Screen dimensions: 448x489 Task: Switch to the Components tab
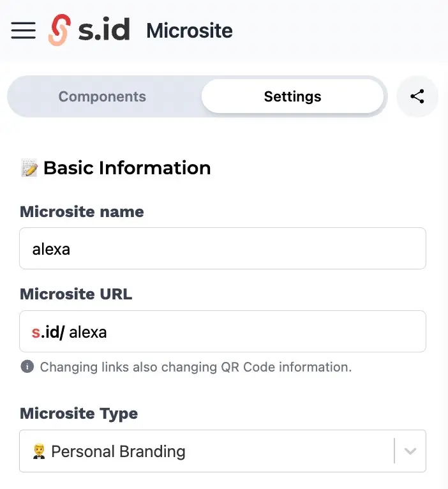coord(102,96)
